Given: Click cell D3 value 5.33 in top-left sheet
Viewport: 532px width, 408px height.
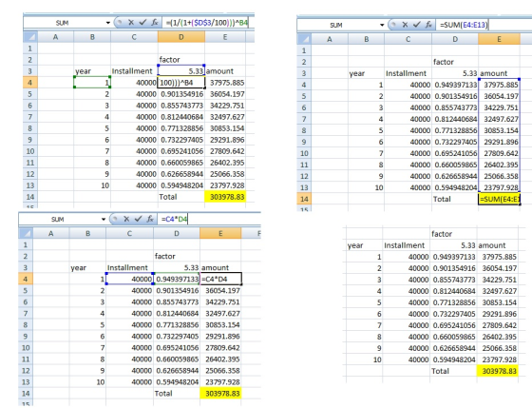Looking at the screenshot, I should tap(181, 71).
